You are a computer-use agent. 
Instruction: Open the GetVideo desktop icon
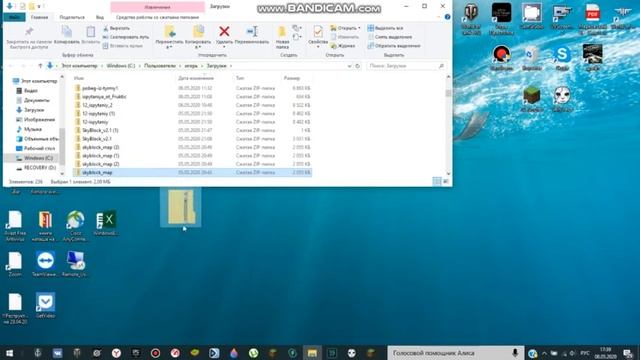pyautogui.click(x=45, y=305)
